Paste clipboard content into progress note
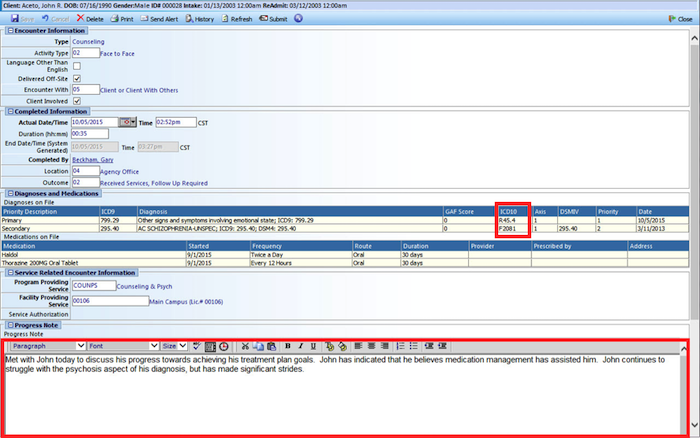 click(271, 346)
